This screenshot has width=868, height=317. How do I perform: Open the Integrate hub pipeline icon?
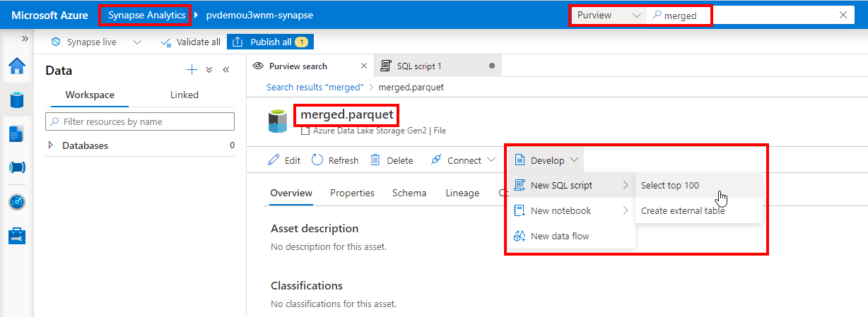(17, 167)
